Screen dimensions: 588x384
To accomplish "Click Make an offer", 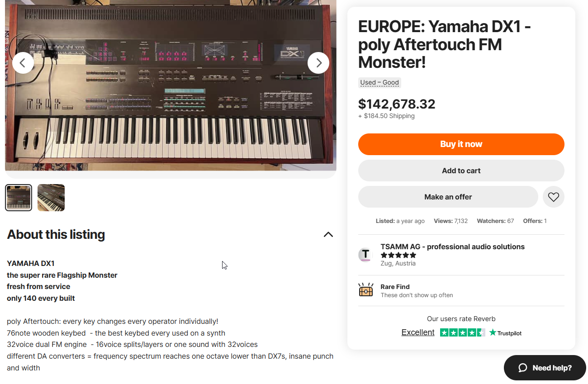I will click(x=448, y=197).
